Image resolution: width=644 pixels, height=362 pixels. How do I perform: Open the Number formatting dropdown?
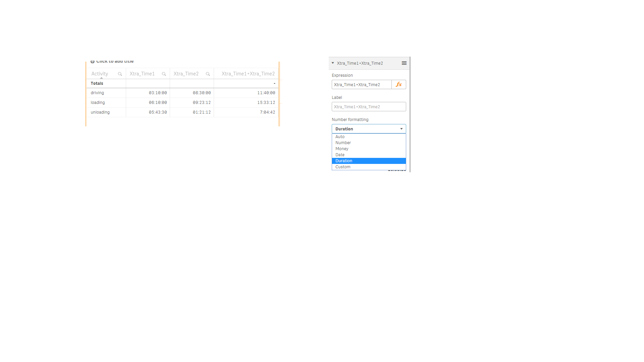pos(369,129)
